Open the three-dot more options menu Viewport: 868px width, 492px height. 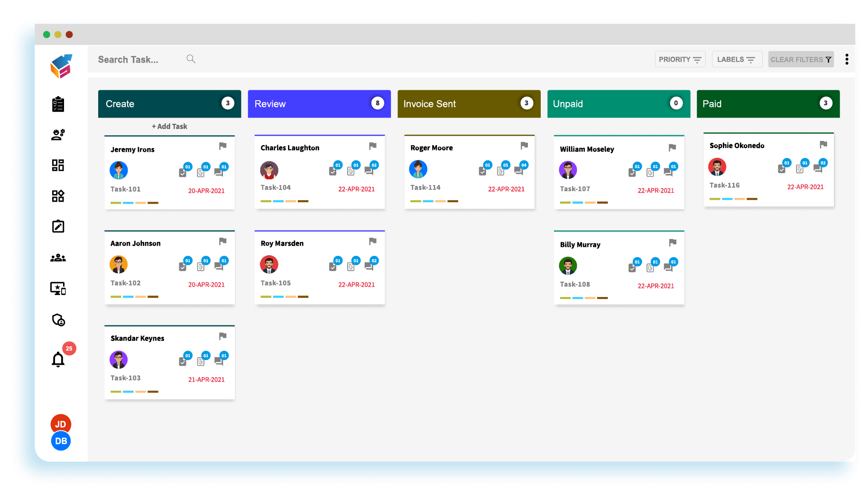[847, 59]
